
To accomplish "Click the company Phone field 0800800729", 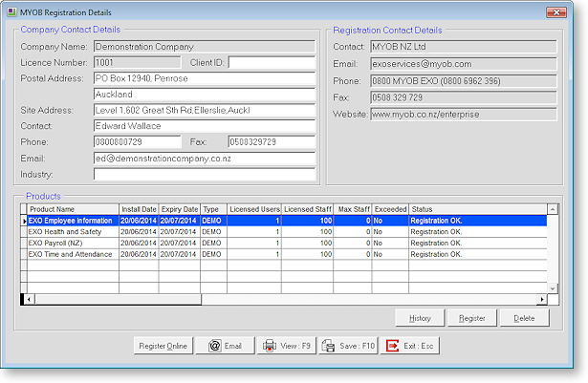I will point(138,142).
